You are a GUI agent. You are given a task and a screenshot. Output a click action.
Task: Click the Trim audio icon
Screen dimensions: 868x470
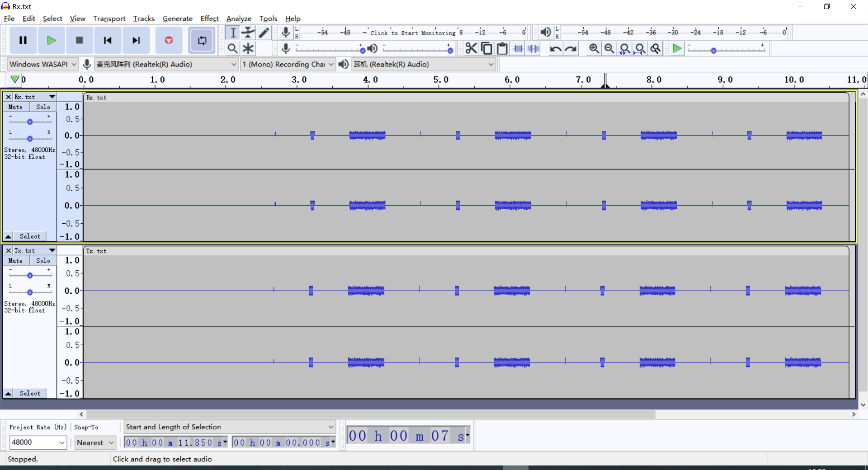tap(518, 48)
